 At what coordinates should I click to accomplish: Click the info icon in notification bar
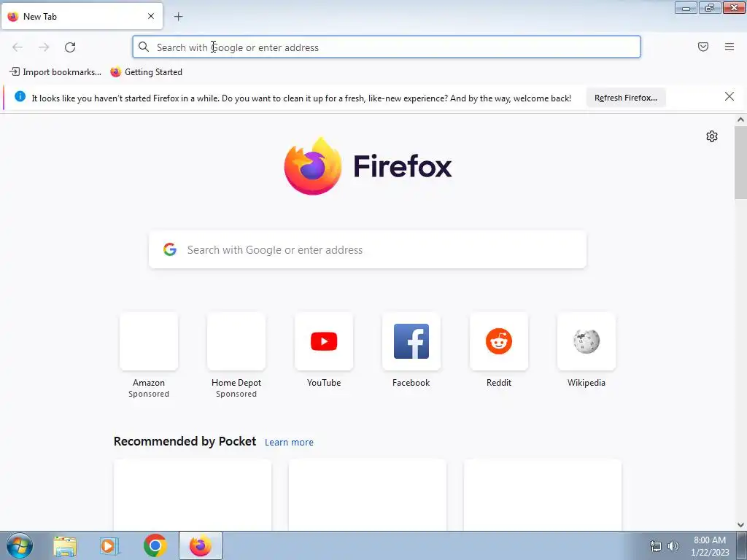[20, 96]
